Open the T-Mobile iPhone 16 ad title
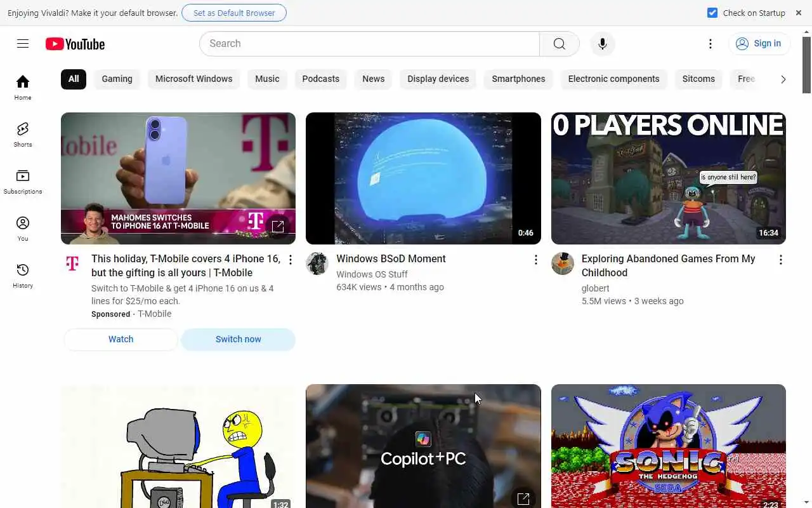 (186, 266)
